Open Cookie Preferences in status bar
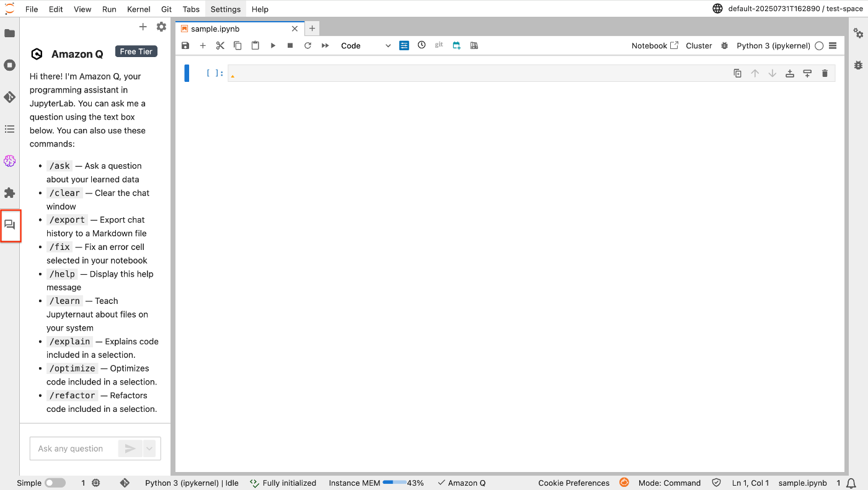 click(x=573, y=483)
